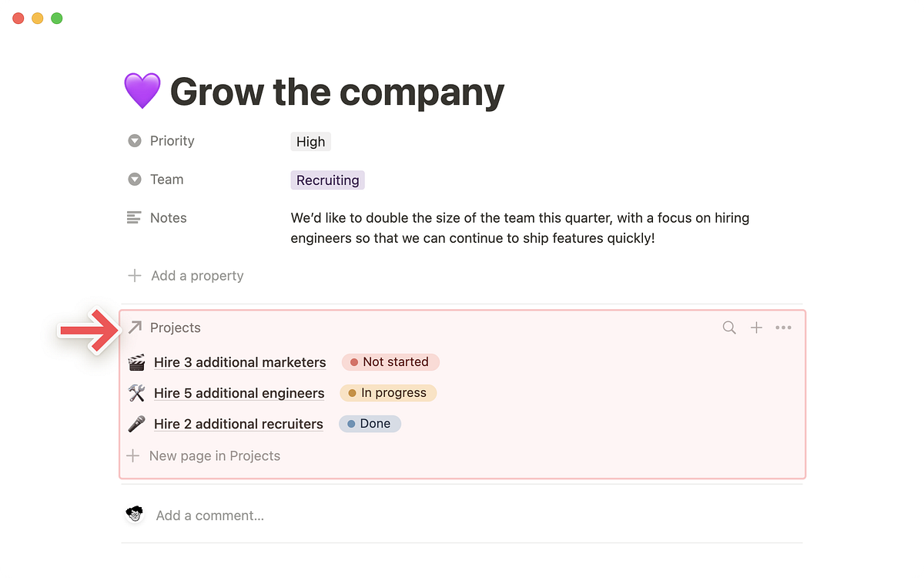
Task: Click the tools icon next to engineers project
Action: pyautogui.click(x=136, y=392)
